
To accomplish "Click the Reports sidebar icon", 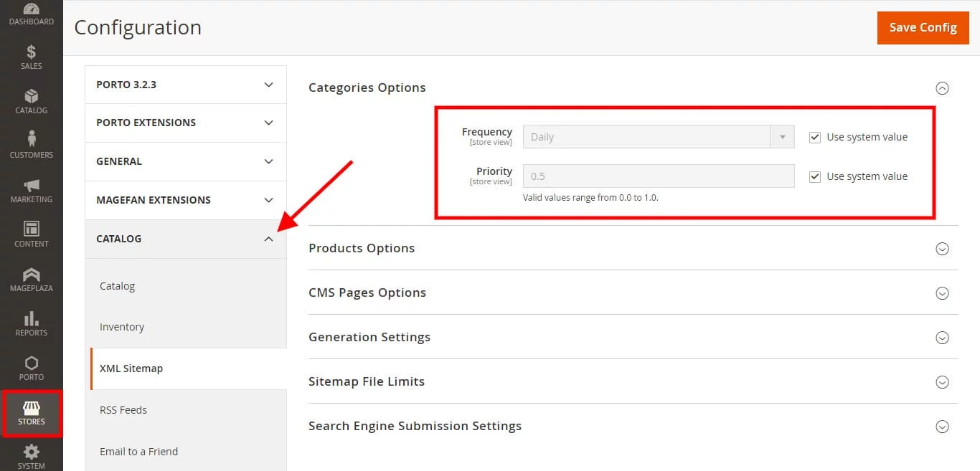I will tap(31, 323).
